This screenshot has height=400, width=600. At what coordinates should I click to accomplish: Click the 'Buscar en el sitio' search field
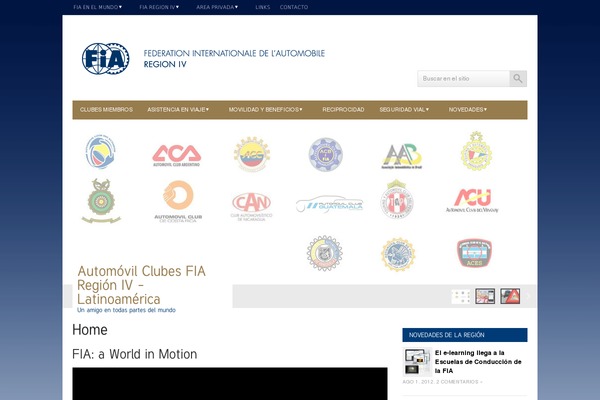[x=463, y=78]
